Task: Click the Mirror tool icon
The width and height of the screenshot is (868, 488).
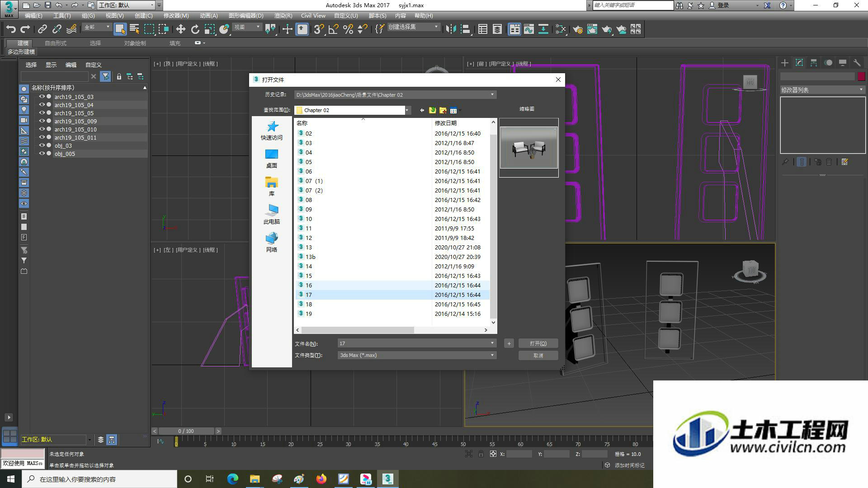Action: [451, 29]
